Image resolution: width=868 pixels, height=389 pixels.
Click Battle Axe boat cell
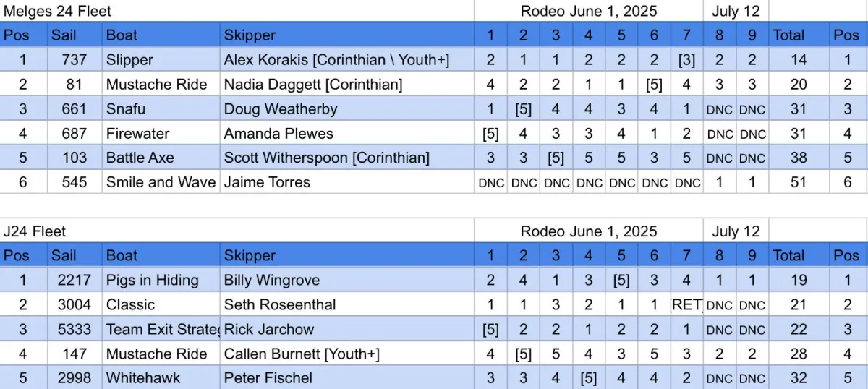coord(140,158)
